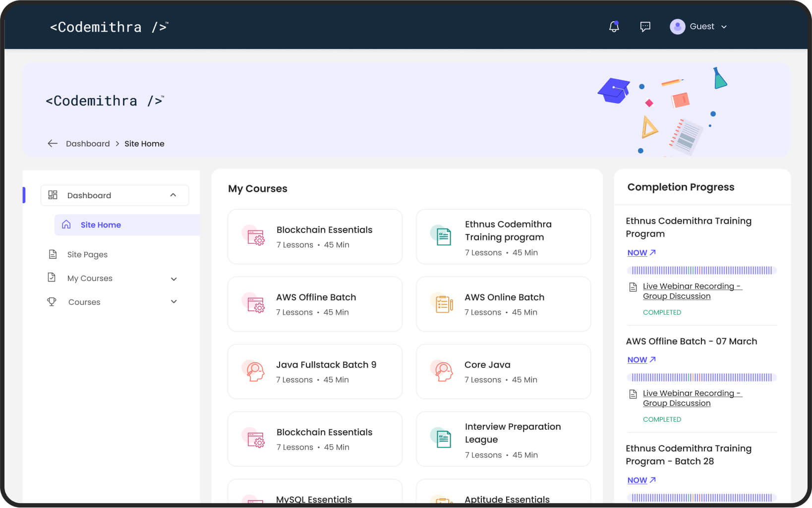
Task: Open Courses sidebar item
Action: (x=84, y=302)
